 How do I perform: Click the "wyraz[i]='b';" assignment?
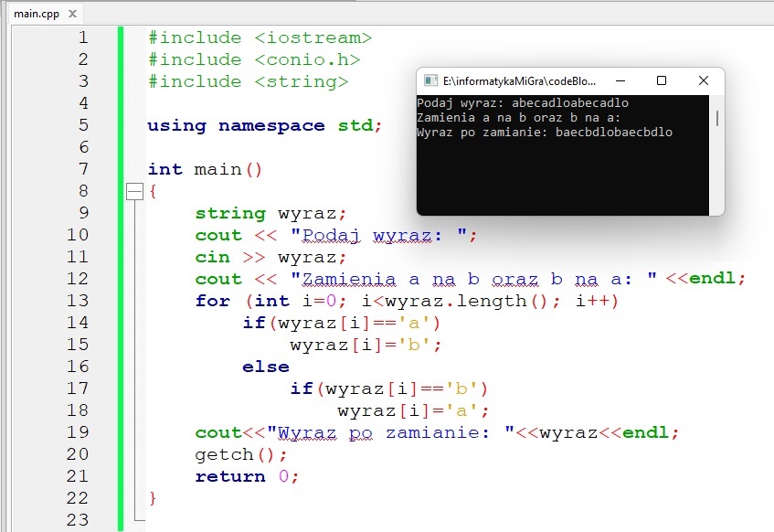pyautogui.click(x=366, y=345)
